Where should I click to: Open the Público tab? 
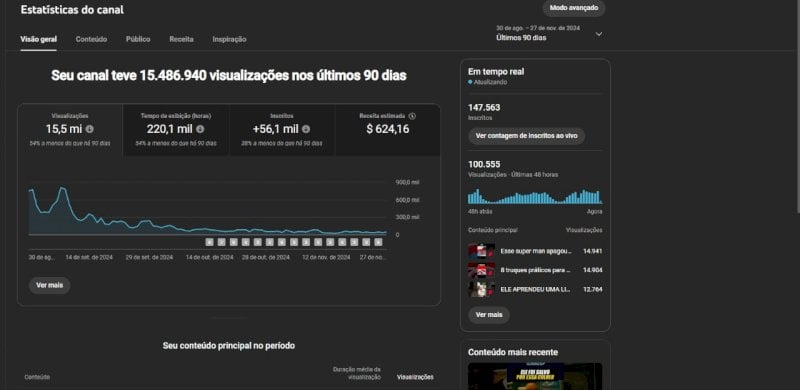138,39
